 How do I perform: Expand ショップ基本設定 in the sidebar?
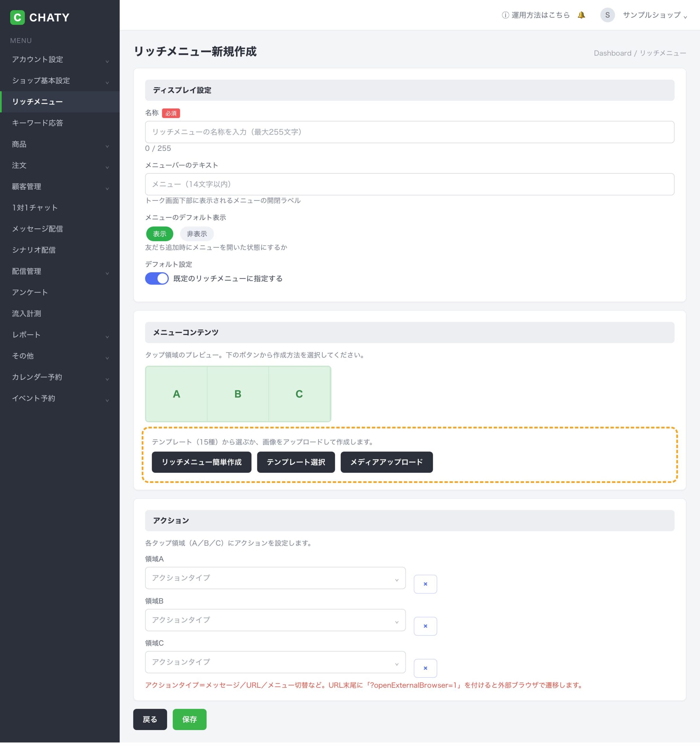point(60,81)
